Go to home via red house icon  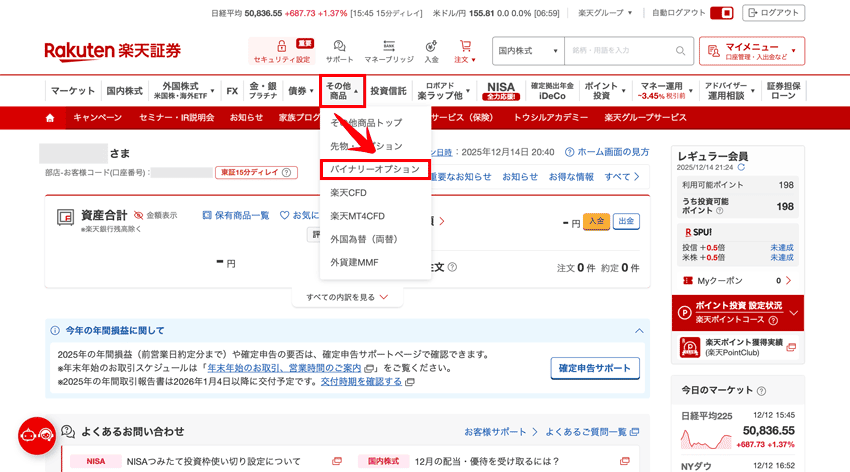[x=50, y=118]
